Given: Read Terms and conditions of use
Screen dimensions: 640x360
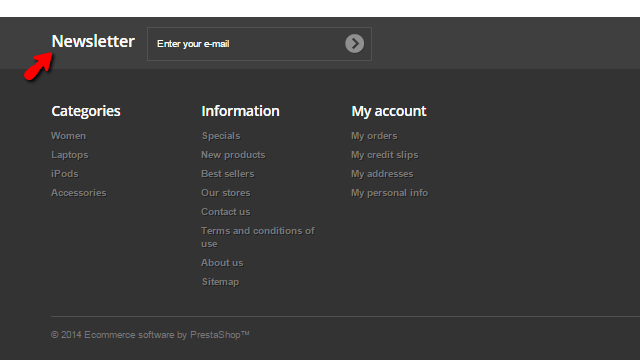Looking at the screenshot, I should 258,237.
